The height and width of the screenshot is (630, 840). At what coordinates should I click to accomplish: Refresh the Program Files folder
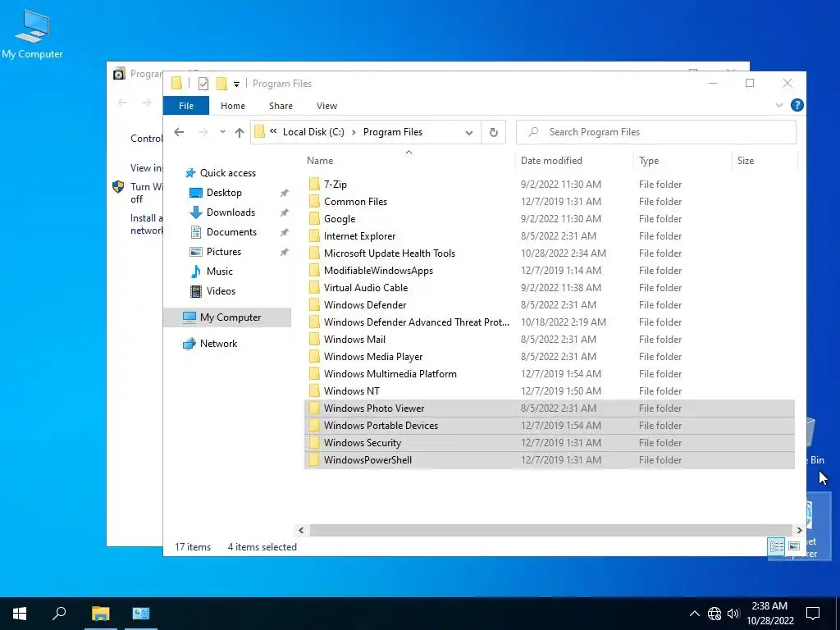[x=493, y=132]
